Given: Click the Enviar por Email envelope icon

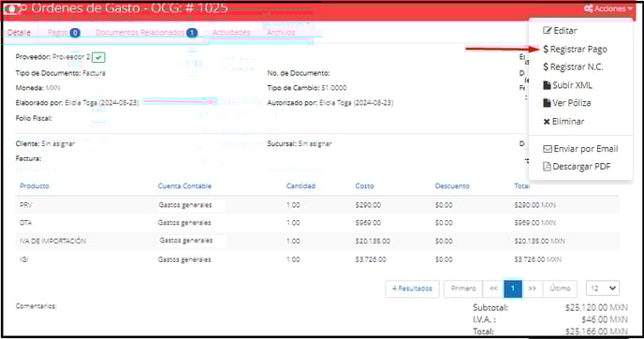Looking at the screenshot, I should pyautogui.click(x=548, y=149).
